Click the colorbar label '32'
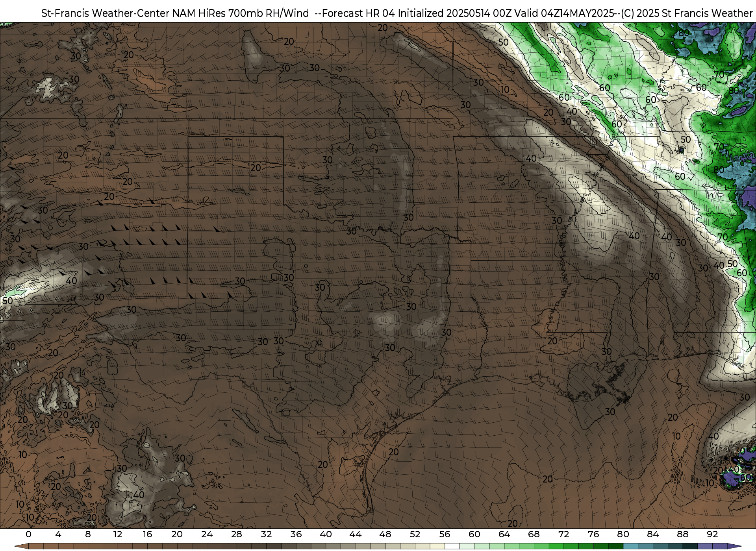The height and width of the screenshot is (551, 756). click(266, 534)
